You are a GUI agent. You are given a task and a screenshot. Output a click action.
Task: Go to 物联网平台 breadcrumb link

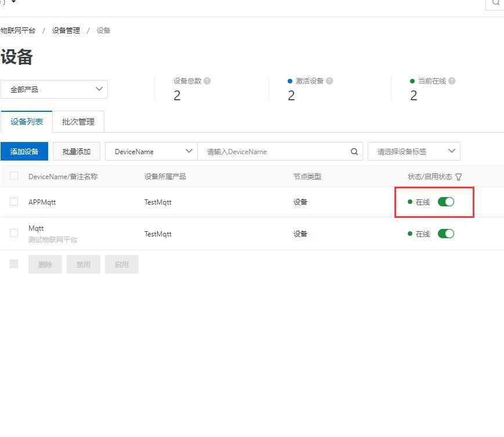[17, 31]
